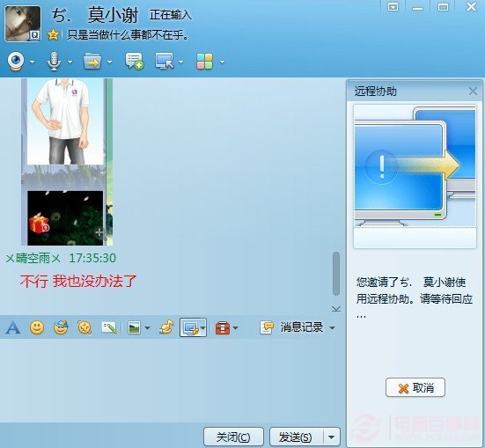
Task: Click the message timestamp 17:35:30
Action: (92, 259)
